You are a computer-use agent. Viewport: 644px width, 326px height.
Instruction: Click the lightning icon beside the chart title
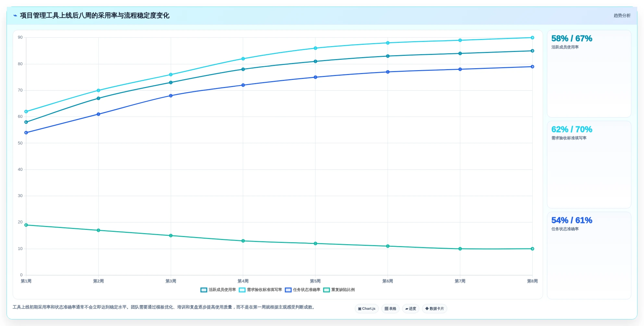point(15,16)
